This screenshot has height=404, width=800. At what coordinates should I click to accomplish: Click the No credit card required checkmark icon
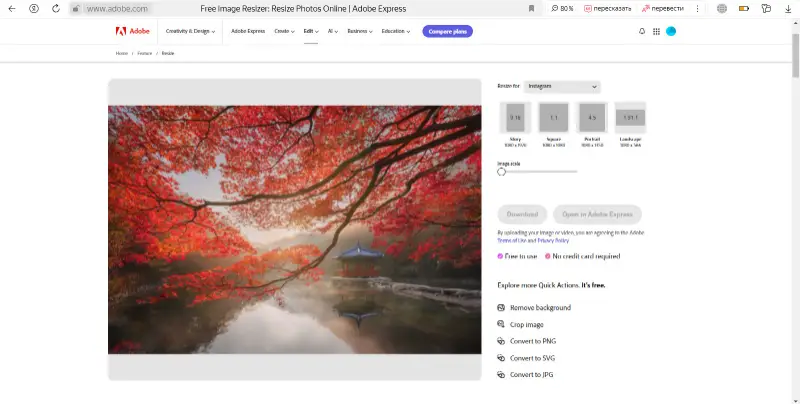[547, 256]
